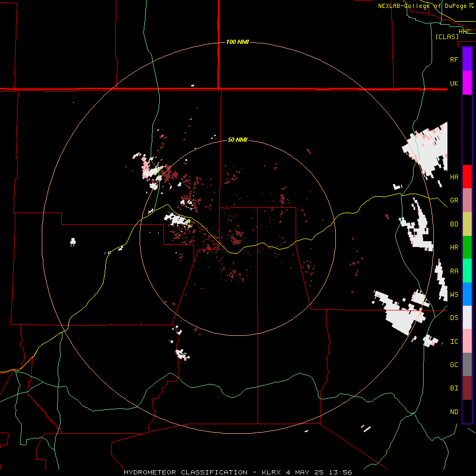
Task: Click the pink IC ice crystals swatch
Action: tap(467, 341)
